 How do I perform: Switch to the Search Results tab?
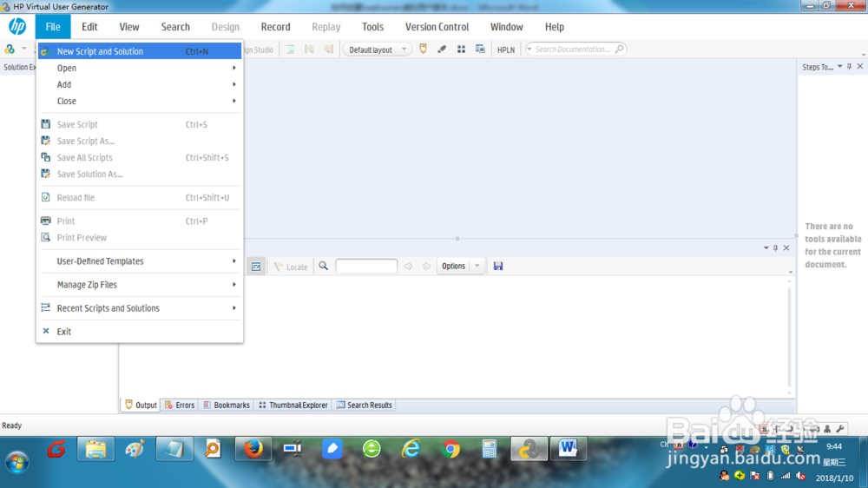coord(365,405)
